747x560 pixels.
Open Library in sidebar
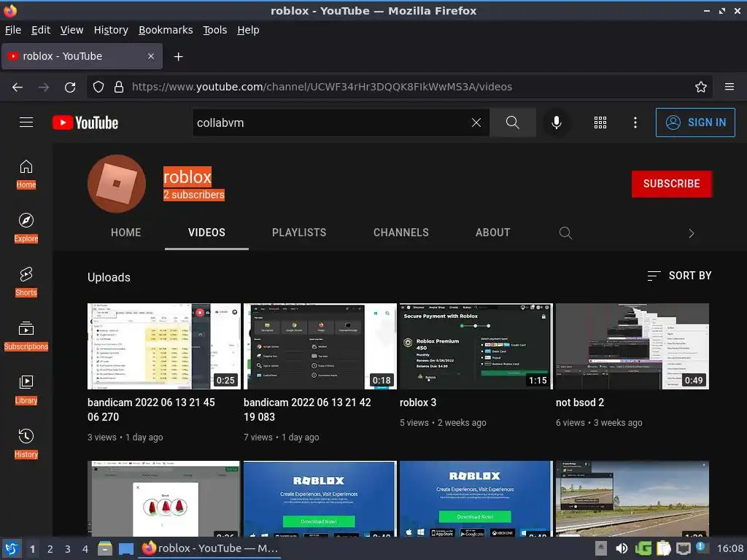click(x=26, y=390)
